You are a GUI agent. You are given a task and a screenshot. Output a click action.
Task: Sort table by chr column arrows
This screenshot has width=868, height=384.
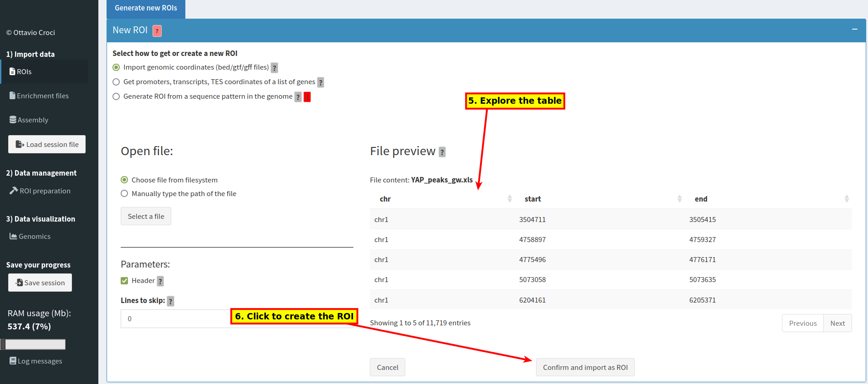tap(510, 199)
